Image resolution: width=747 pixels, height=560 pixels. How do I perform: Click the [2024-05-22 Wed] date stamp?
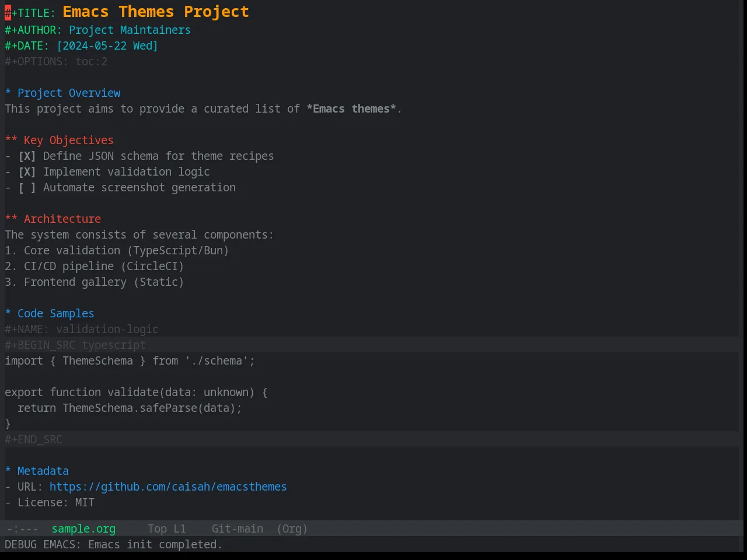[107, 45]
